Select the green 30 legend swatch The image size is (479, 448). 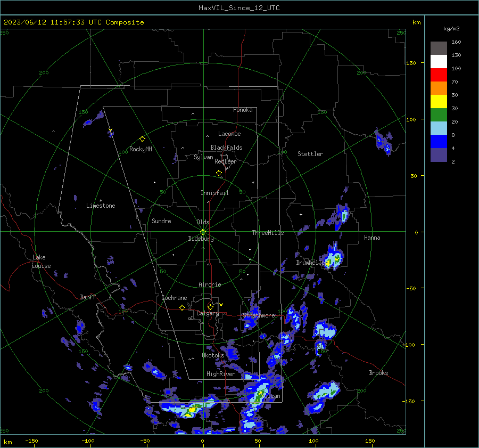click(x=439, y=115)
